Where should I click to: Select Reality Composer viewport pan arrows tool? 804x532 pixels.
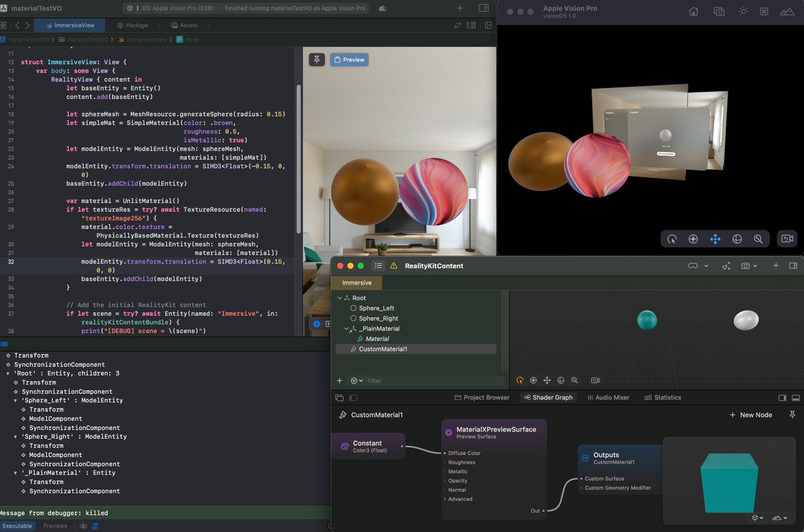click(x=547, y=380)
